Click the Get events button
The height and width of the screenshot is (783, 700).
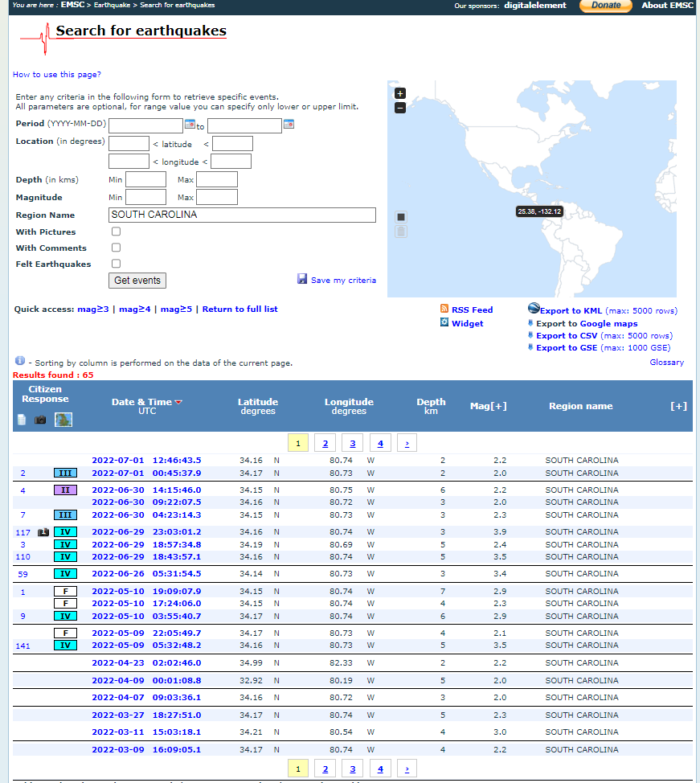coord(137,280)
